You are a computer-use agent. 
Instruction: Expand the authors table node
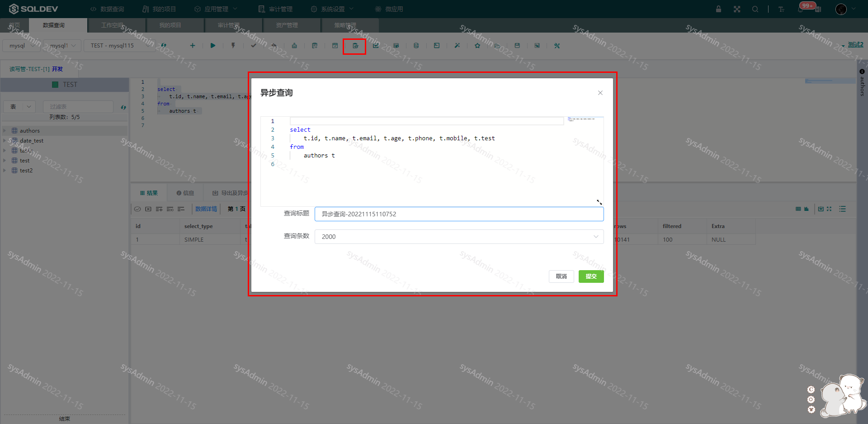coord(5,131)
